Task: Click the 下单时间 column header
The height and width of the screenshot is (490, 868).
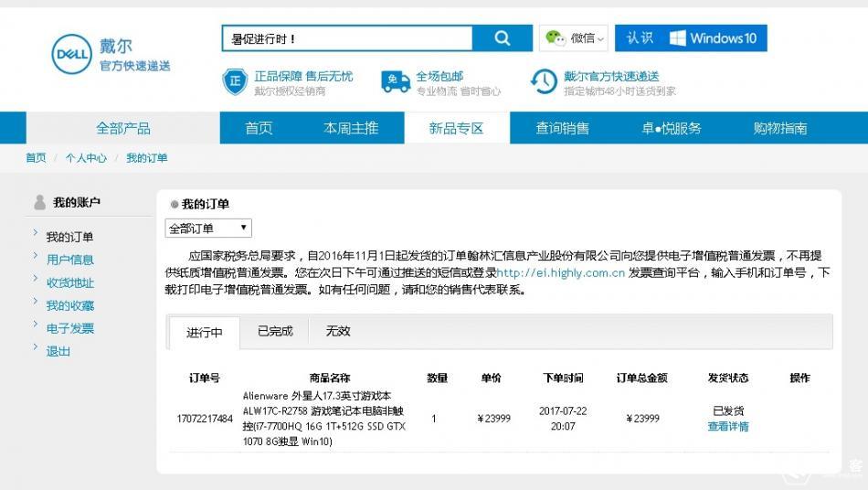Action: coord(563,378)
